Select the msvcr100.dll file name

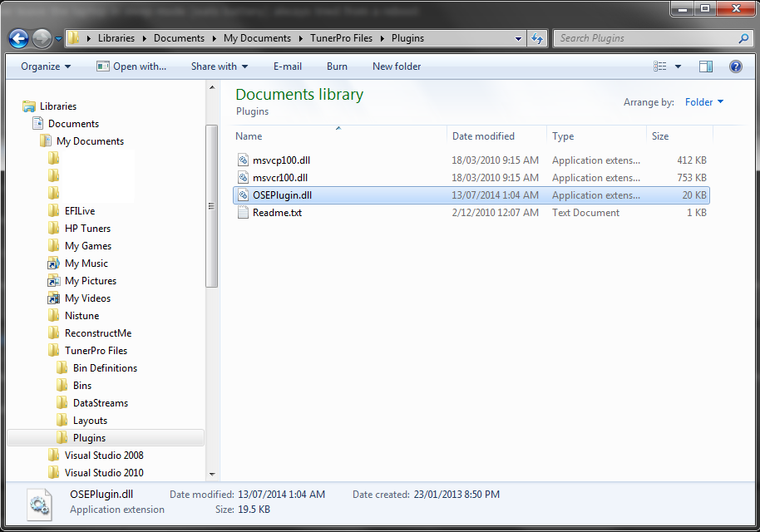tap(280, 178)
